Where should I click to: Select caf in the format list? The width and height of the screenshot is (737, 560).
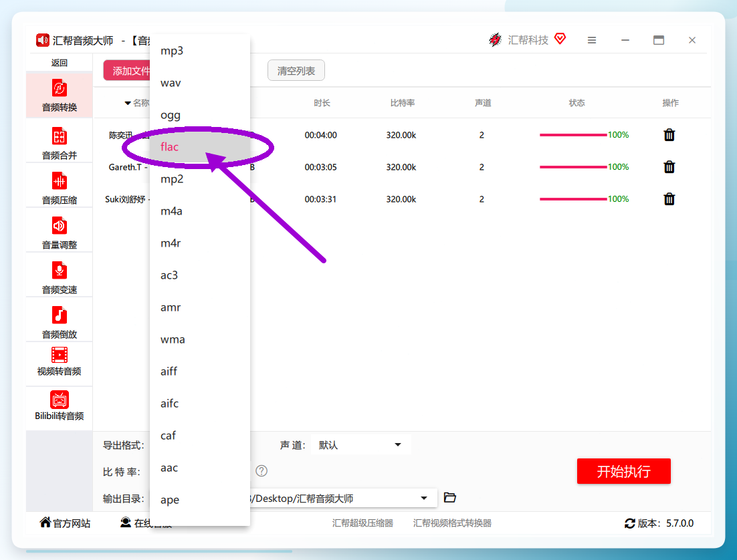[x=200, y=436]
